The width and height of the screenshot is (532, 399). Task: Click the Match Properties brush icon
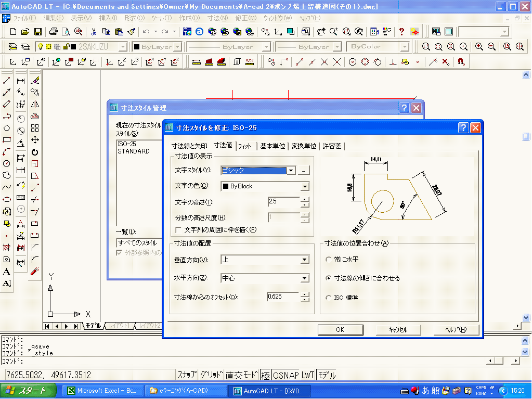click(132, 32)
